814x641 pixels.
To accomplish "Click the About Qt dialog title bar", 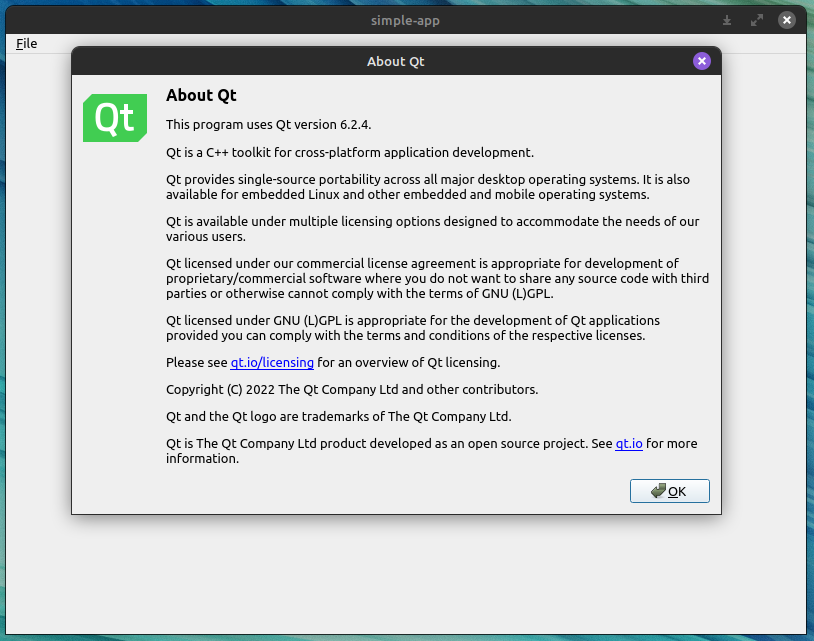I will 396,61.
